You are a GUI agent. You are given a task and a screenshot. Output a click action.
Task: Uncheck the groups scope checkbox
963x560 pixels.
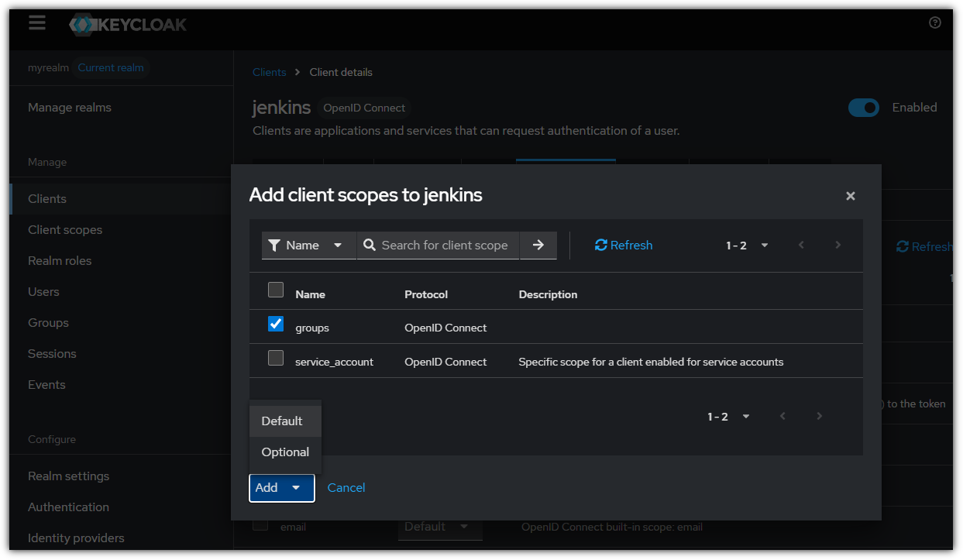pos(276,324)
